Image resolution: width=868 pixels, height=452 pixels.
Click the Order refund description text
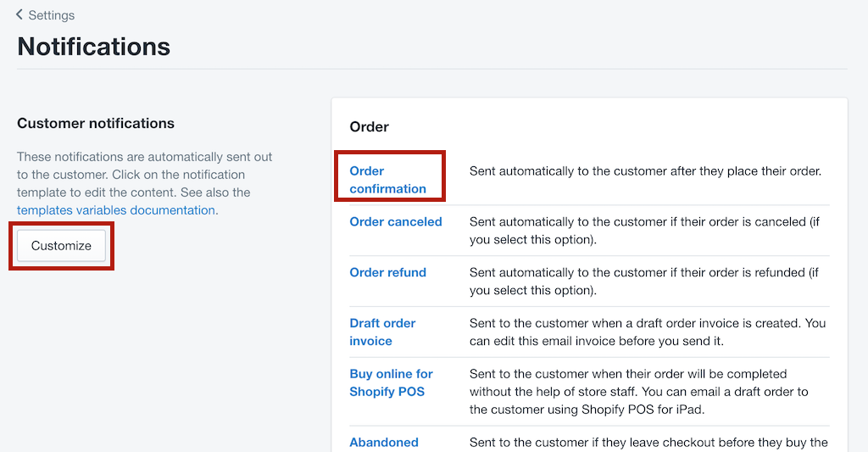[x=644, y=282]
